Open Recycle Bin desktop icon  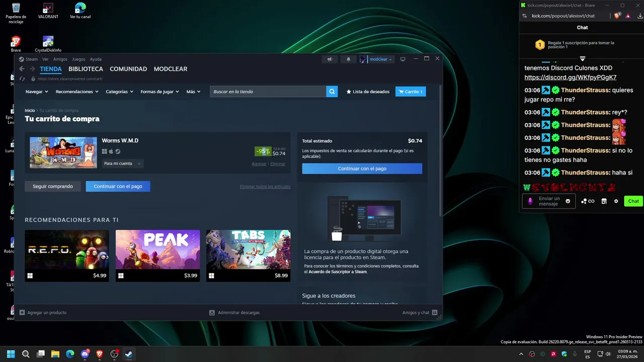click(x=16, y=13)
